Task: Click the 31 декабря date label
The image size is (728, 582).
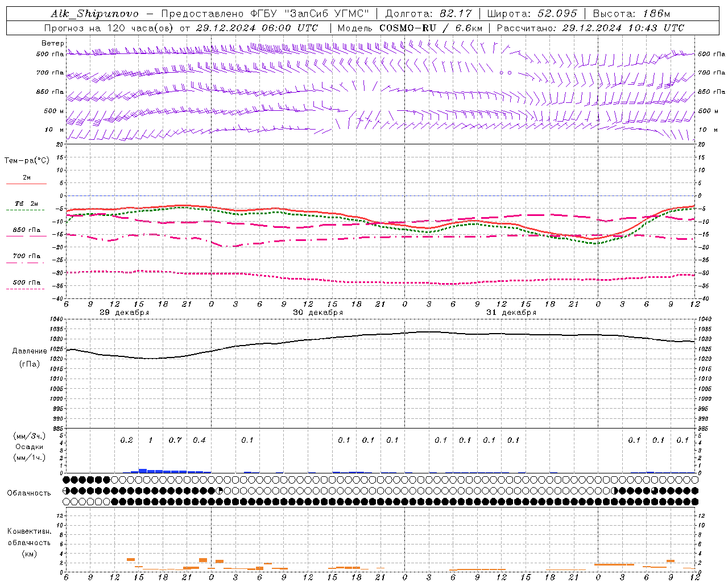Action: [x=511, y=313]
